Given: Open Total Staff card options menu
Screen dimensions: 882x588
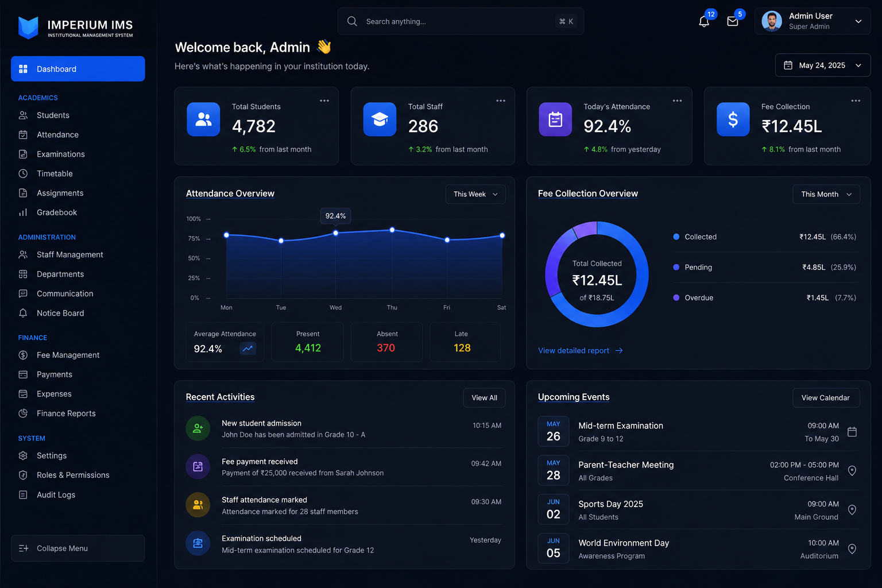Looking at the screenshot, I should (x=501, y=100).
